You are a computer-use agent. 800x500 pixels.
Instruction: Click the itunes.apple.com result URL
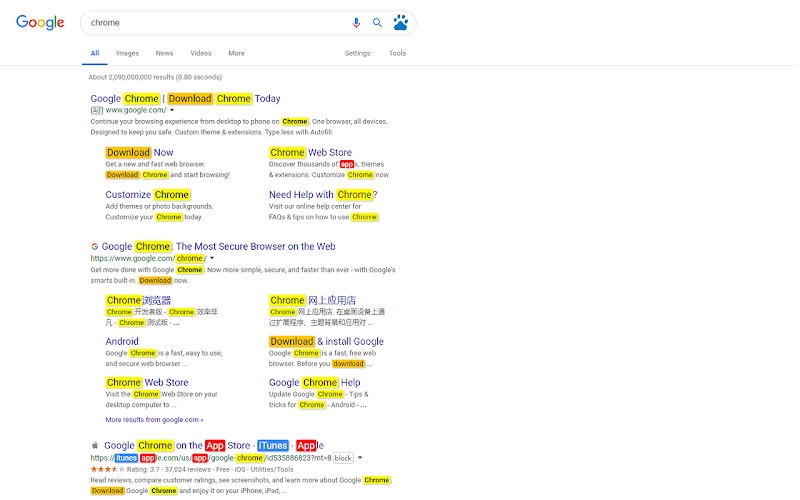click(211, 458)
